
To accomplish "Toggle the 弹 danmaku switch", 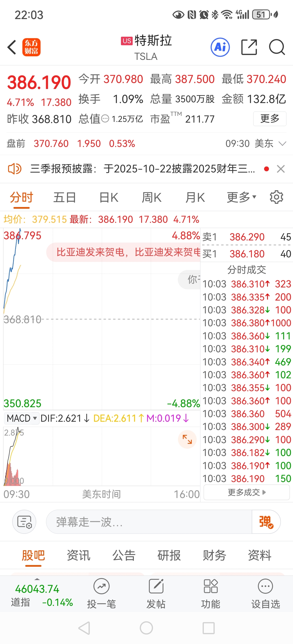I will click(266, 522).
